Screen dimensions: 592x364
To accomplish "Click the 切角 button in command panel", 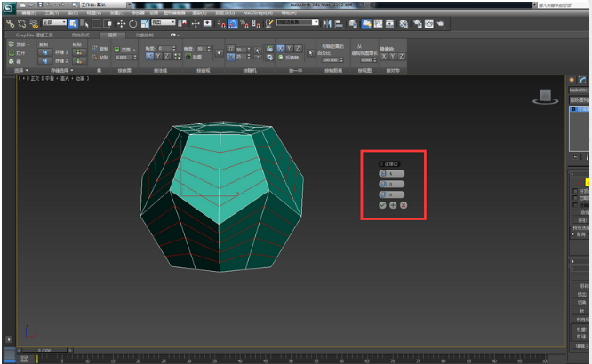I will point(581,303).
